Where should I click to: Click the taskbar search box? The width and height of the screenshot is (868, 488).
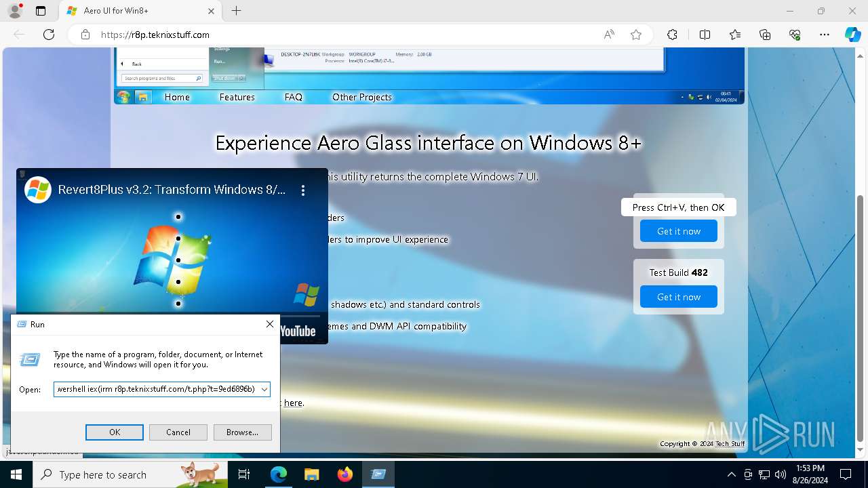(130, 474)
